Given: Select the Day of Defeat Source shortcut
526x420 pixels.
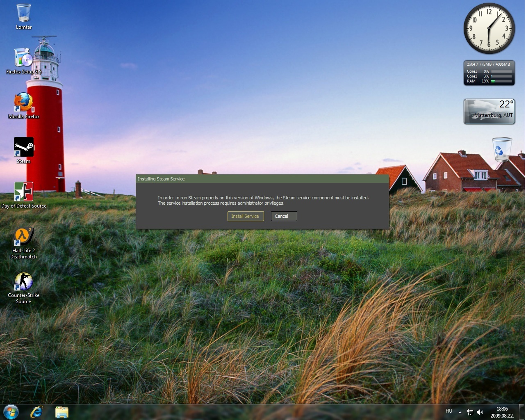Looking at the screenshot, I should coord(24,195).
